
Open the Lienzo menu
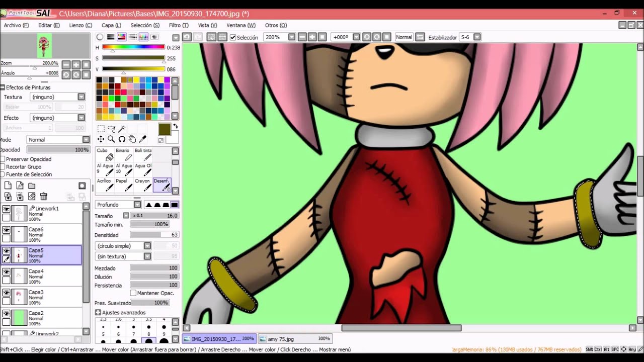80,25
